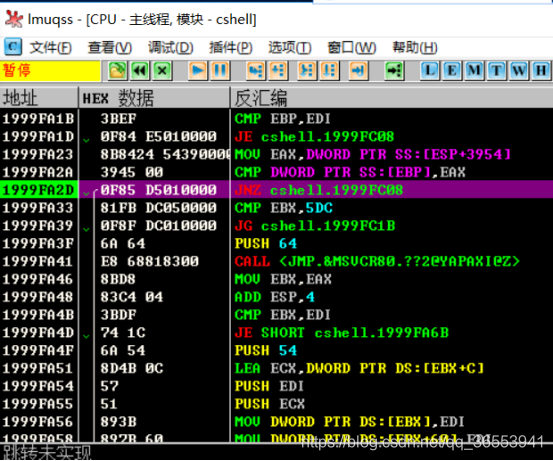The image size is (553, 461).
Task: Show Handles with H button
Action: (541, 71)
